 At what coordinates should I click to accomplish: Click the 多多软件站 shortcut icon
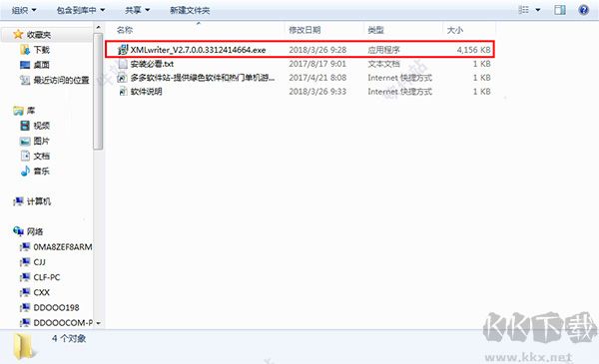pos(123,78)
